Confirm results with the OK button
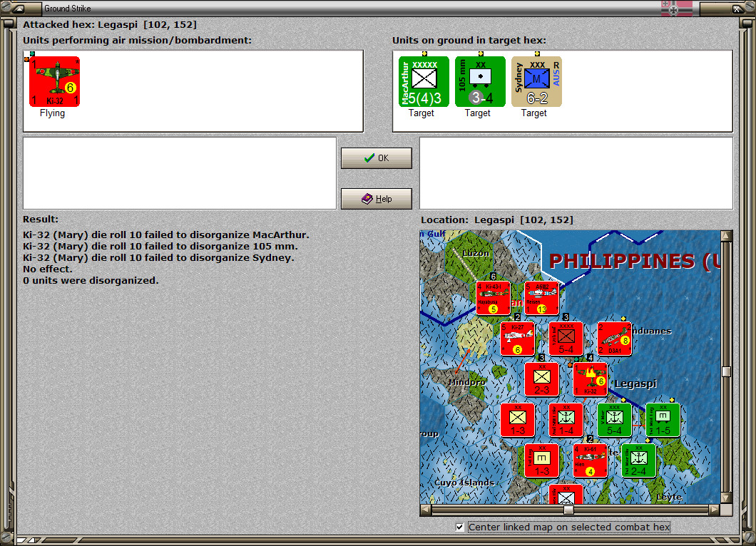 click(377, 158)
